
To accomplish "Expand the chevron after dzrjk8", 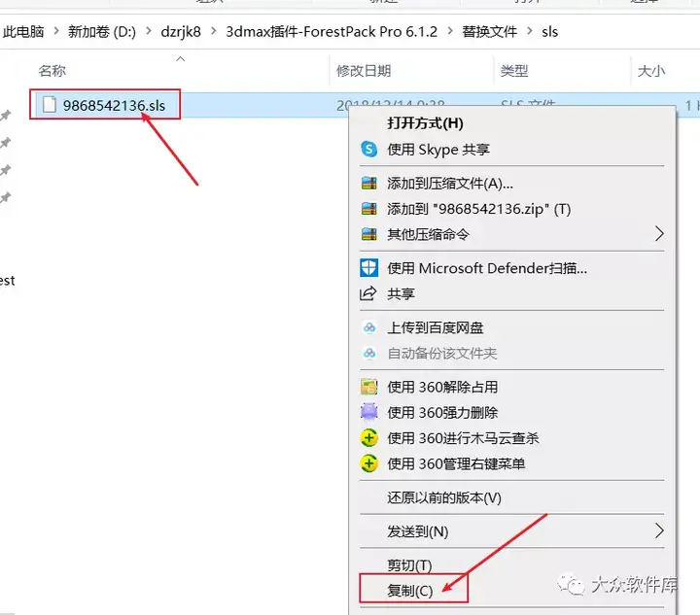I will (x=213, y=31).
